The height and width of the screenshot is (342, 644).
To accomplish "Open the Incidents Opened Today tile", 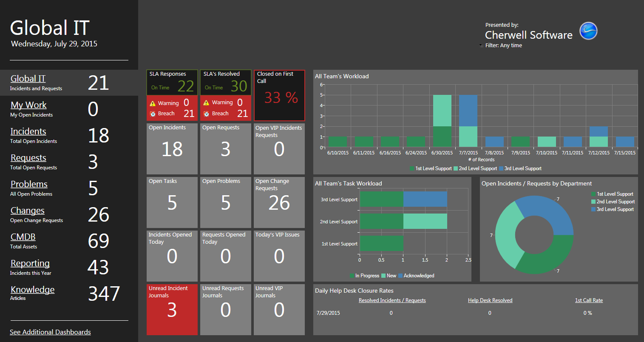I will point(172,256).
